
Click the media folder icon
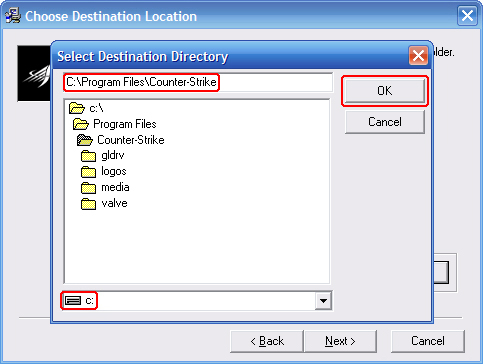[89, 188]
